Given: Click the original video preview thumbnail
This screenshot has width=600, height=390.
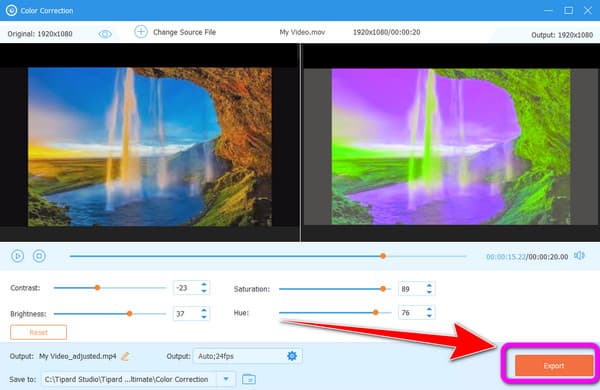Looking at the screenshot, I should tap(150, 147).
